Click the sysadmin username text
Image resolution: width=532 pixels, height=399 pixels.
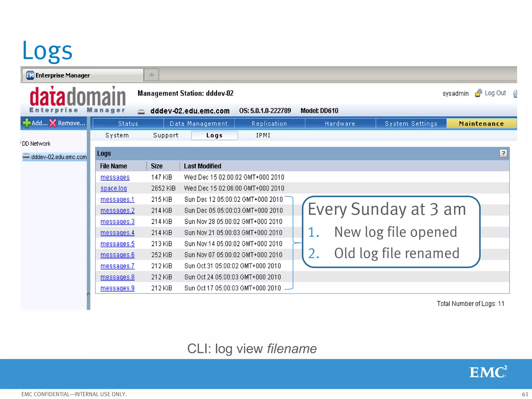pyautogui.click(x=455, y=94)
